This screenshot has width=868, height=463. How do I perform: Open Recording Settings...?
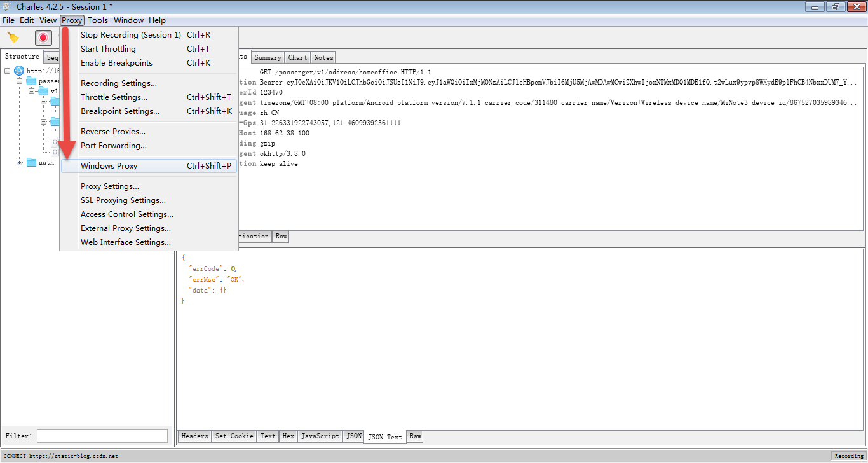[149, 83]
